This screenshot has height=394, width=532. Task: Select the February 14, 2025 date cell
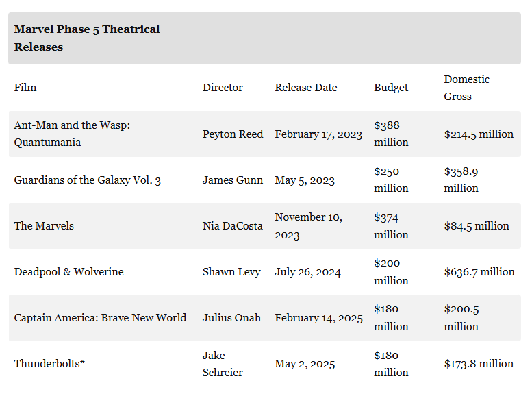319,318
